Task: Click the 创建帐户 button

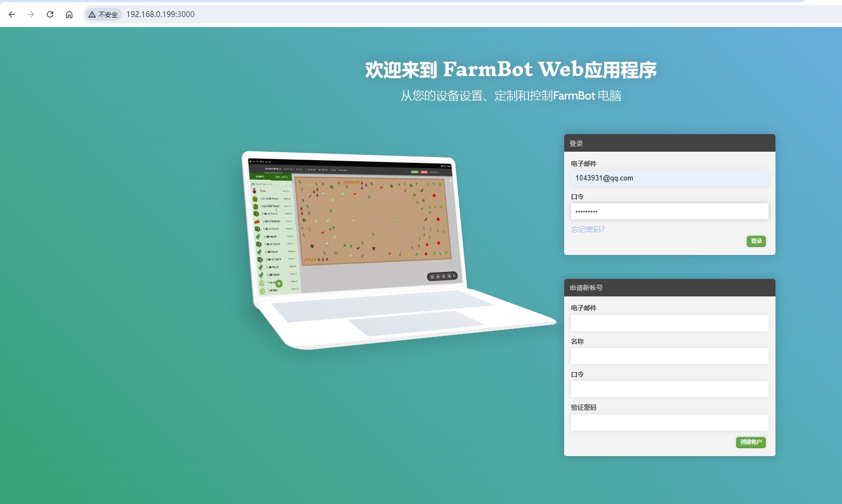Action: 751,442
